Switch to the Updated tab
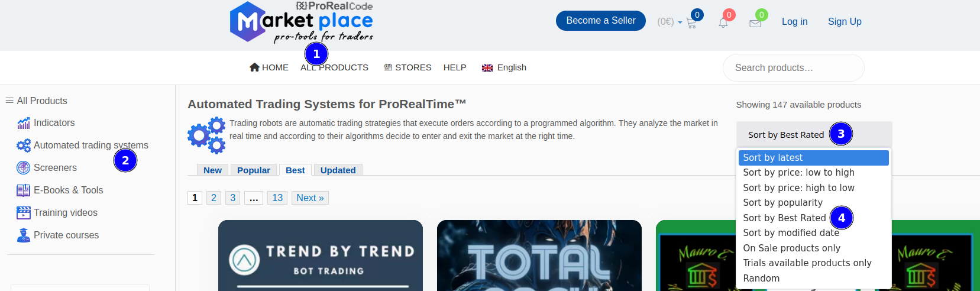 338,170
